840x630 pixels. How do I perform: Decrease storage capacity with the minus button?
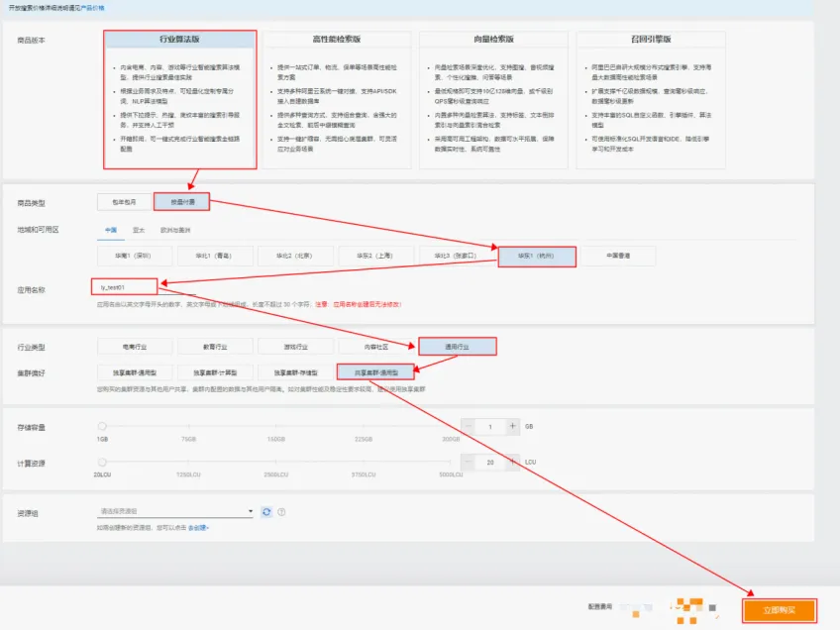pyautogui.click(x=469, y=426)
